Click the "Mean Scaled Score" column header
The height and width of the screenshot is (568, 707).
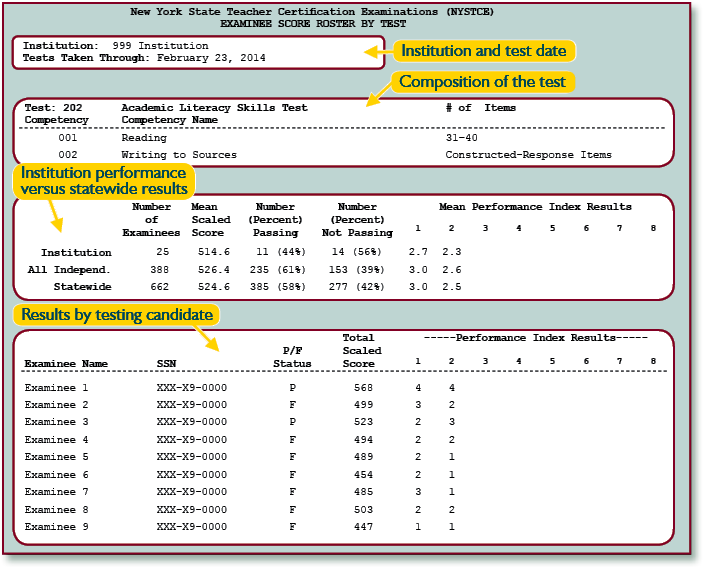[210, 219]
